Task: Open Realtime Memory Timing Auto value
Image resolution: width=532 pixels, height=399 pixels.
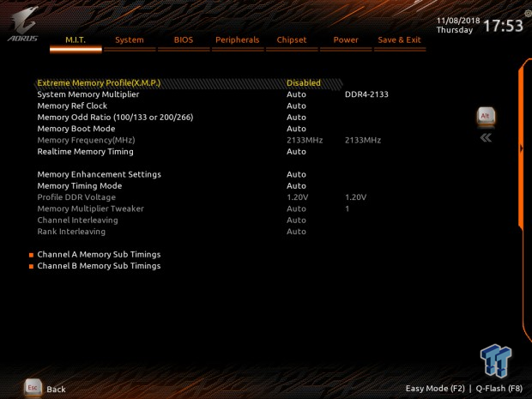Action: tap(296, 152)
